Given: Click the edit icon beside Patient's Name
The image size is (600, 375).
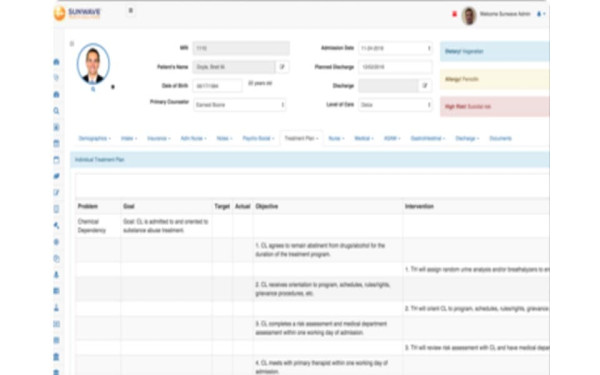Looking at the screenshot, I should (x=282, y=67).
